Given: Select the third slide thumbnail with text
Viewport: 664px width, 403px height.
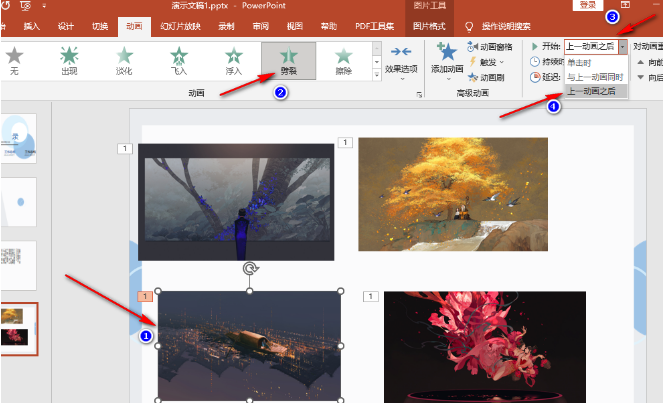Looking at the screenshot, I should coord(19,265).
